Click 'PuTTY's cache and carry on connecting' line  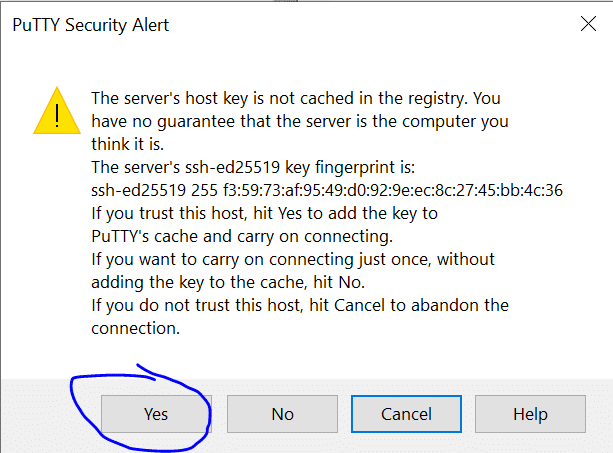(x=242, y=236)
